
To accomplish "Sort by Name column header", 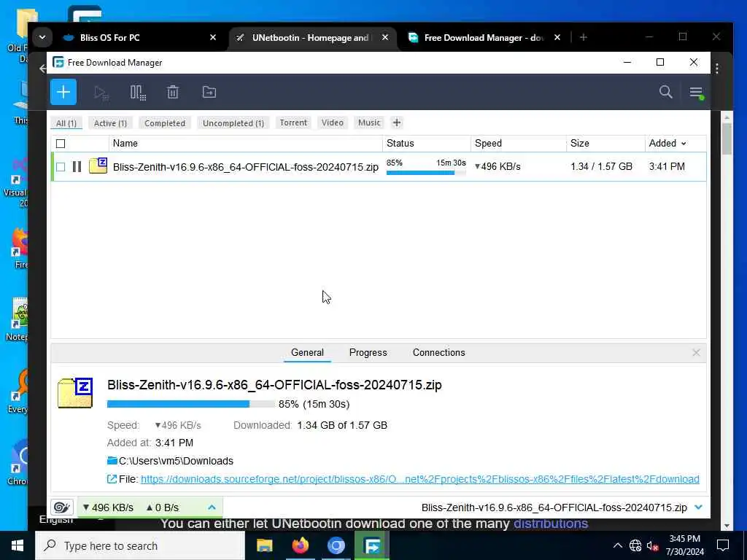I will pyautogui.click(x=125, y=144).
